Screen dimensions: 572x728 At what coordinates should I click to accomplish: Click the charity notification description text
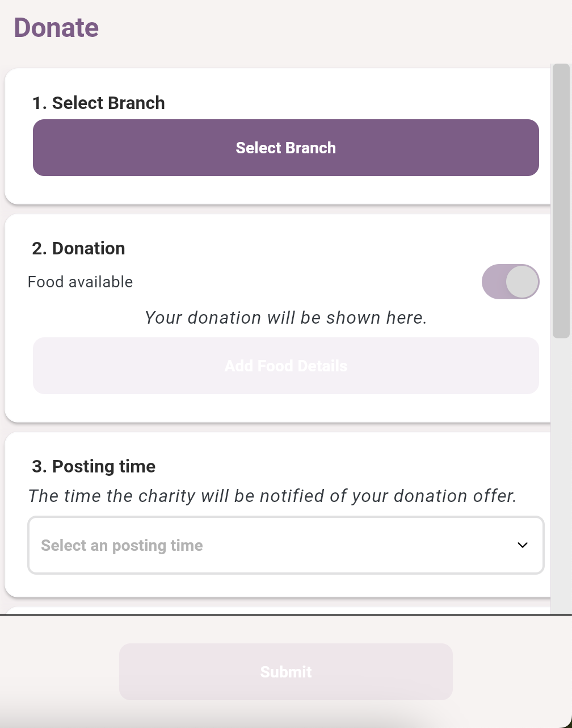[272, 496]
